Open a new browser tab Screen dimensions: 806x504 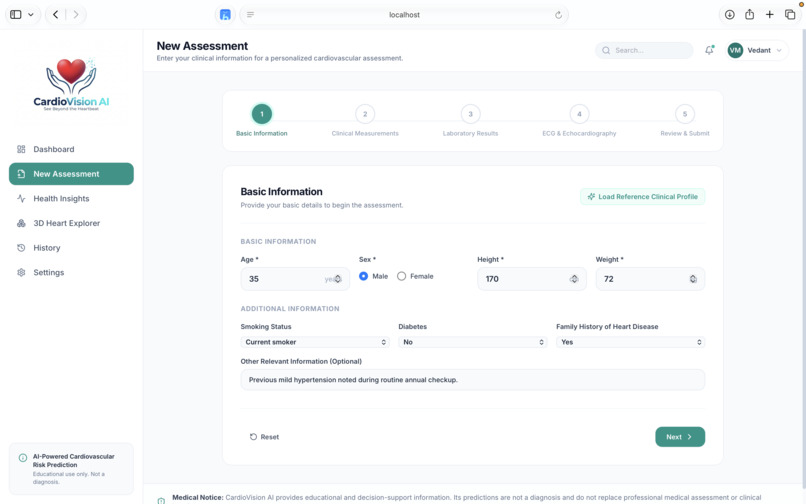770,14
